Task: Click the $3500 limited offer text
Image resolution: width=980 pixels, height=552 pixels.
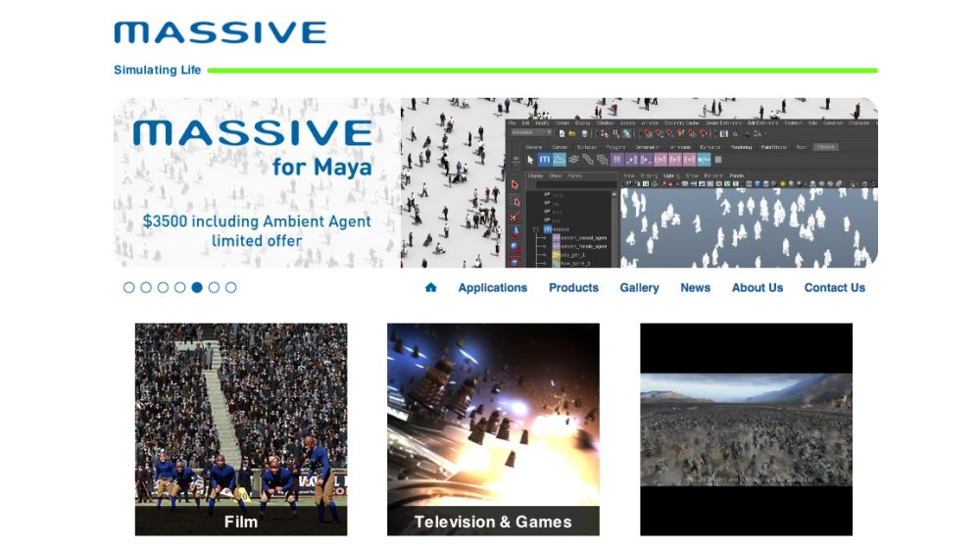Action: coord(257,230)
